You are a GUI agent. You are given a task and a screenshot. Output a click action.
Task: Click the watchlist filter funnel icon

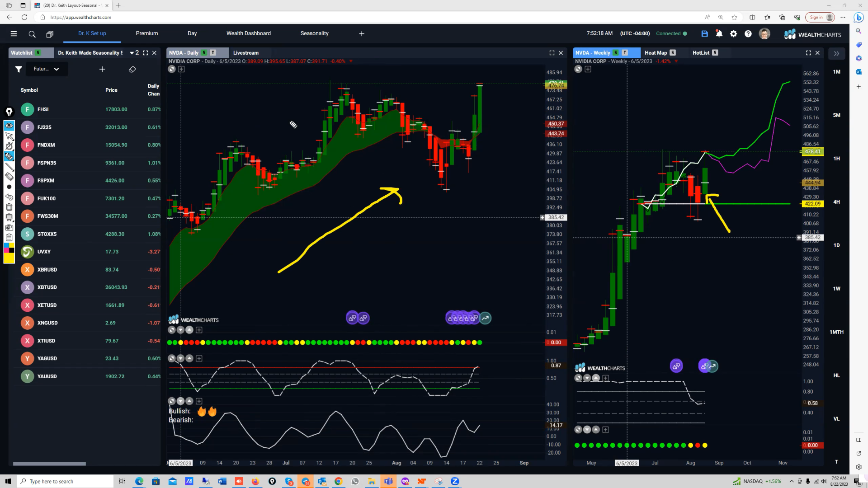(x=19, y=69)
